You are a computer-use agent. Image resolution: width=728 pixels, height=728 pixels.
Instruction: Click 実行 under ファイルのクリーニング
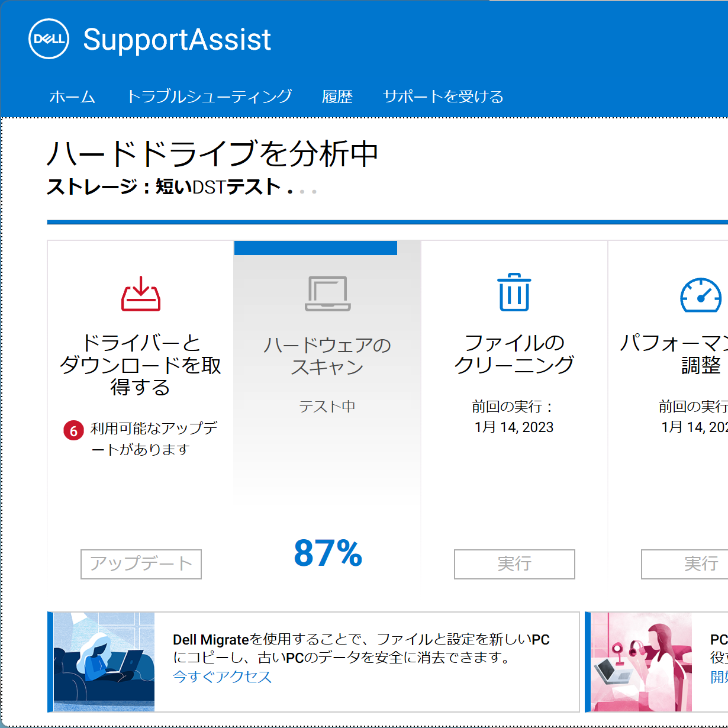514,564
